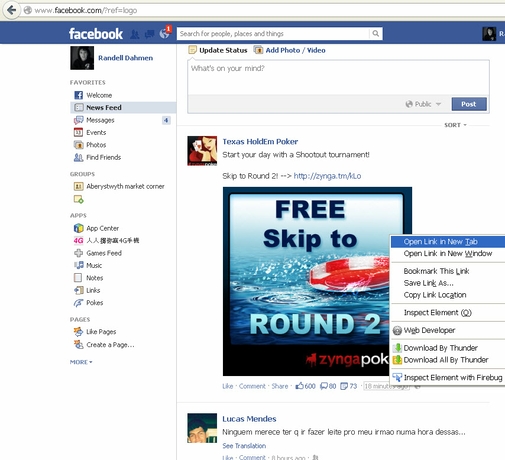Click the Messages unread count 4 badge

coord(166,120)
